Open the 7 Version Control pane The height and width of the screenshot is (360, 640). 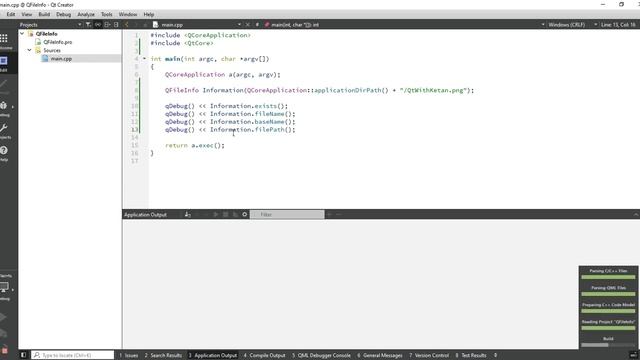(429, 355)
